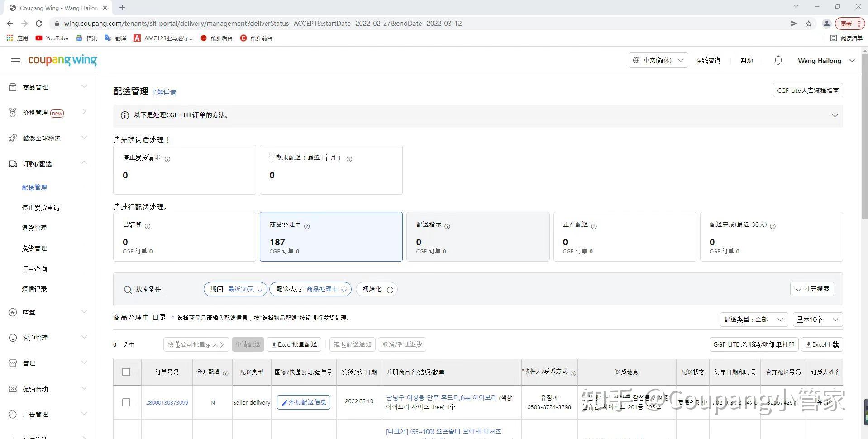
Task: Open the hamburger menu beside Coupang Wing logo
Action: click(x=16, y=61)
